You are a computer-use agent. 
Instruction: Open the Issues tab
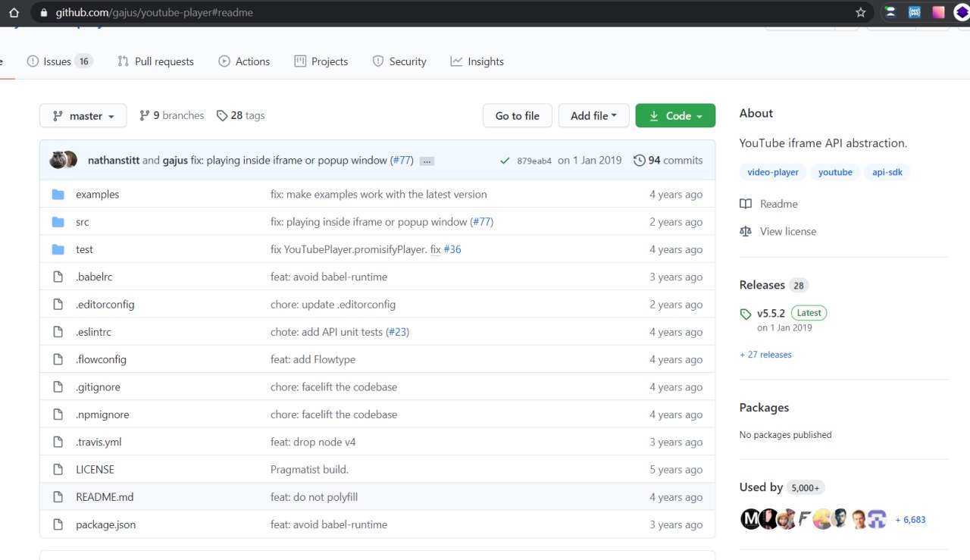(x=60, y=61)
